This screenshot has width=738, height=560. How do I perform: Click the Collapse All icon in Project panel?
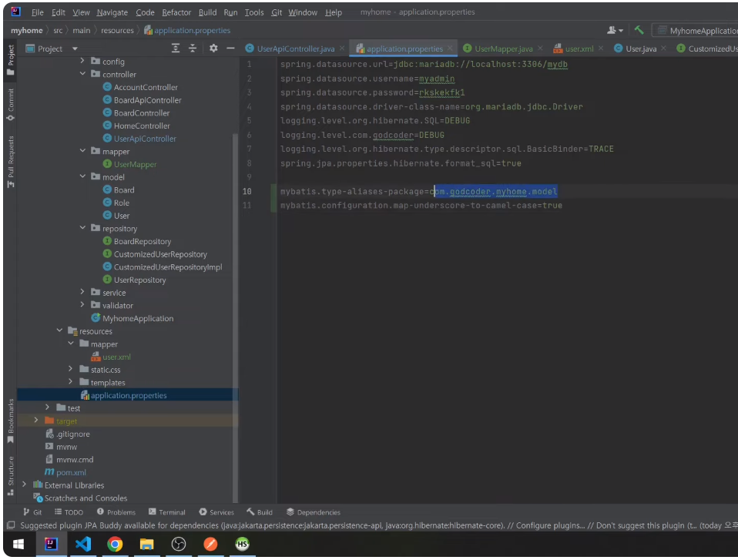click(193, 49)
